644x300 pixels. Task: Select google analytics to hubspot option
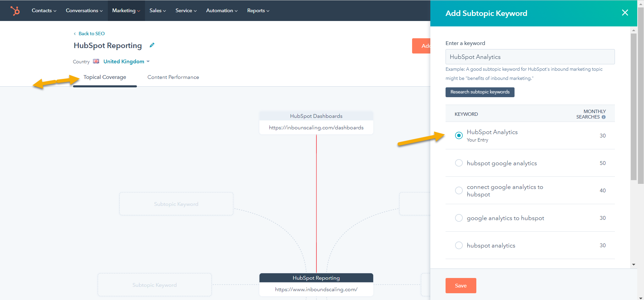pos(459,218)
